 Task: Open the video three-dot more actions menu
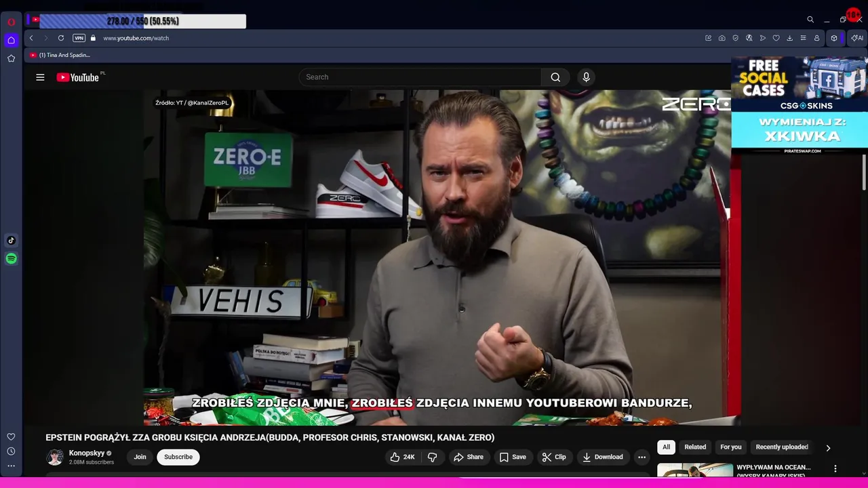point(642,457)
